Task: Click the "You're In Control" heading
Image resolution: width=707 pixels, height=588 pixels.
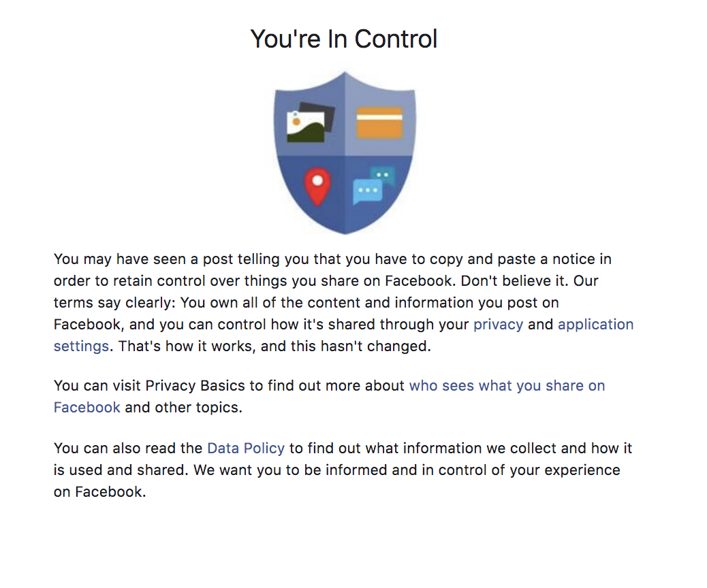Action: 344,39
